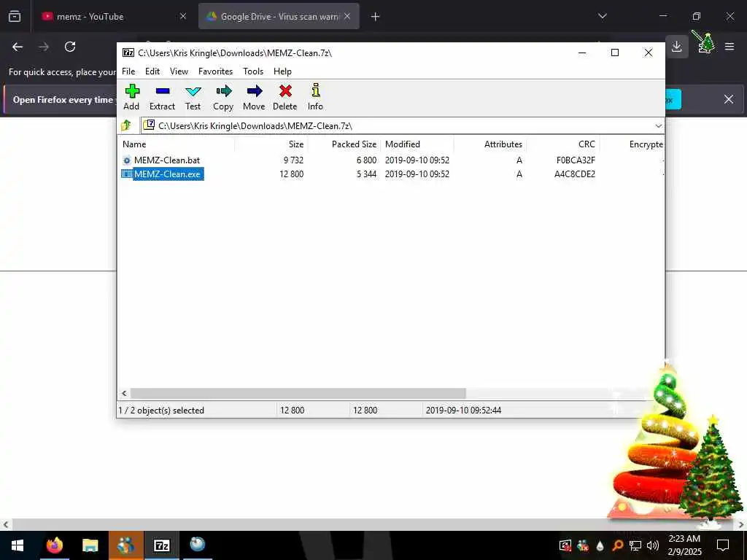Dismiss the Open Firefox every time banner

pyautogui.click(x=729, y=99)
